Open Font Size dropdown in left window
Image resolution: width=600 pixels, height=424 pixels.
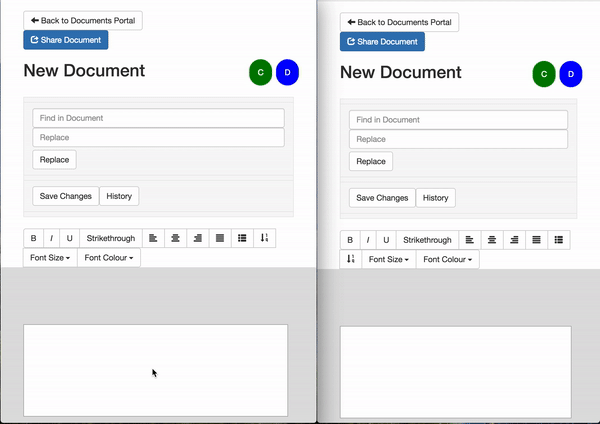tap(50, 258)
